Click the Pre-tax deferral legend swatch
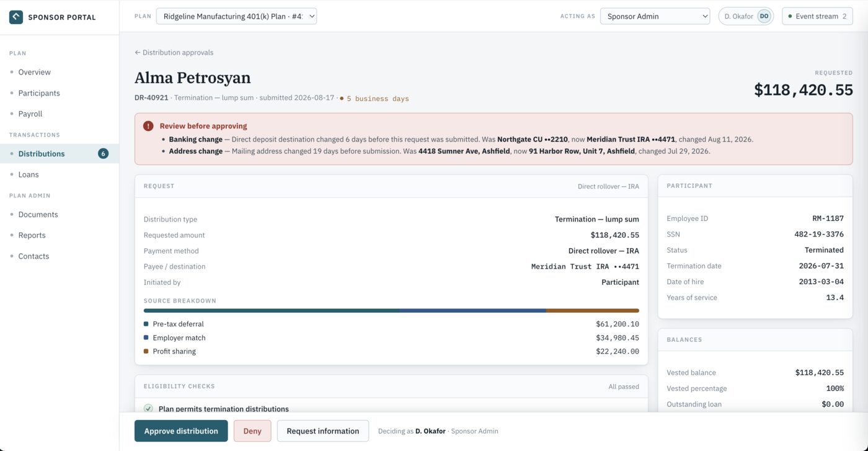 coord(146,324)
